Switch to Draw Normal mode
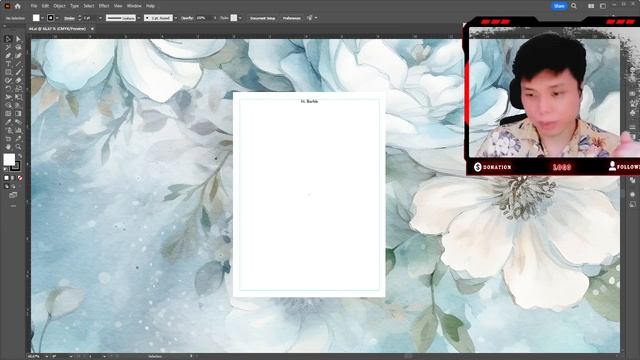The height and width of the screenshot is (360, 640). point(6,187)
